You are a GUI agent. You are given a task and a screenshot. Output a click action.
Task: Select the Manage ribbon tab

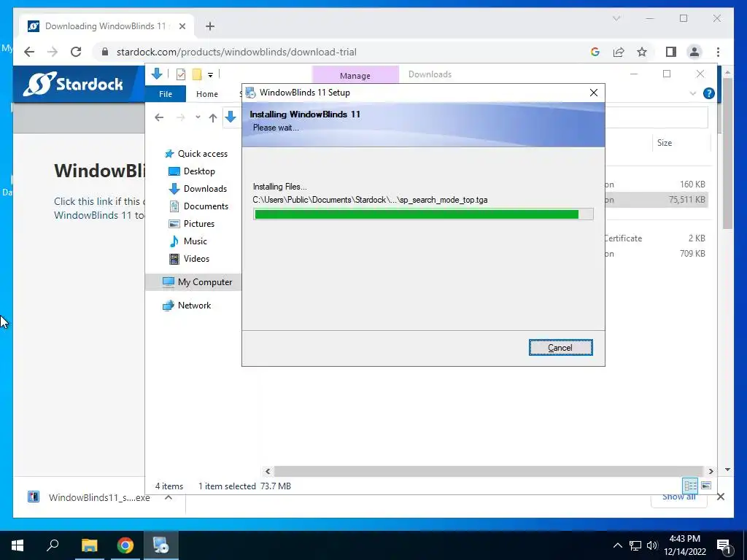point(355,75)
